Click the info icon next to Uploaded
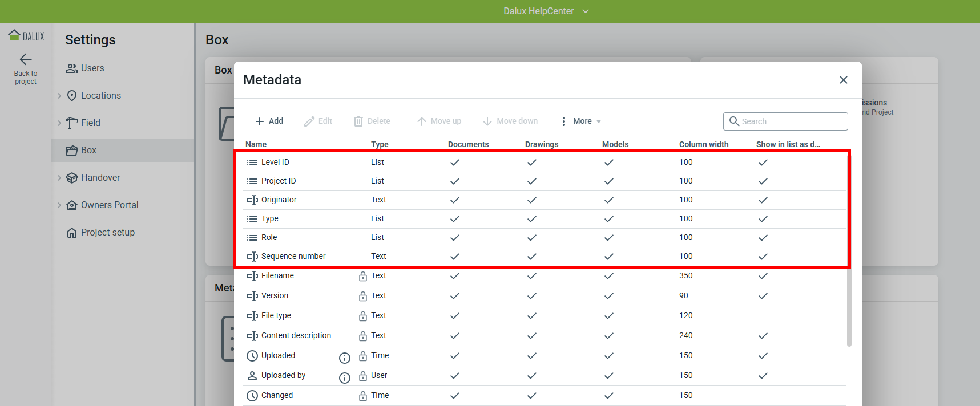Viewport: 980px width, 406px height. click(x=345, y=358)
